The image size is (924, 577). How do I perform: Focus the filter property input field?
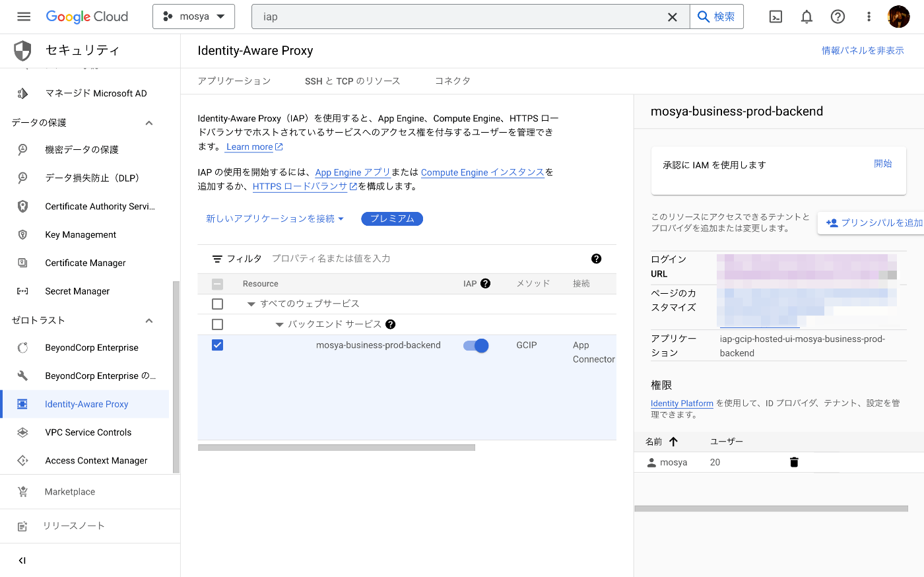point(429,259)
